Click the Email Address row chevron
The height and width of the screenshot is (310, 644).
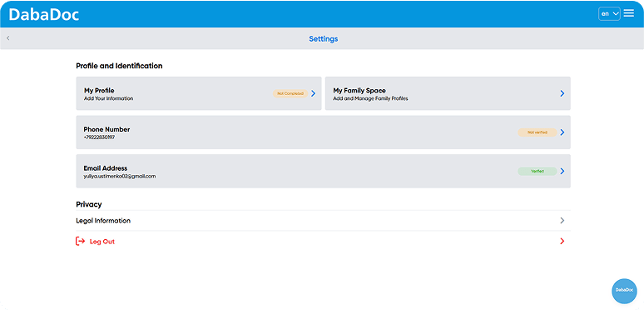pos(562,171)
